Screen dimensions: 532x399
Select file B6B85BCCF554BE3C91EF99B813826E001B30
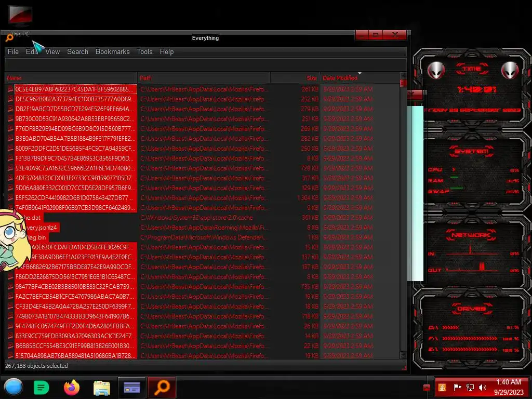76,345
